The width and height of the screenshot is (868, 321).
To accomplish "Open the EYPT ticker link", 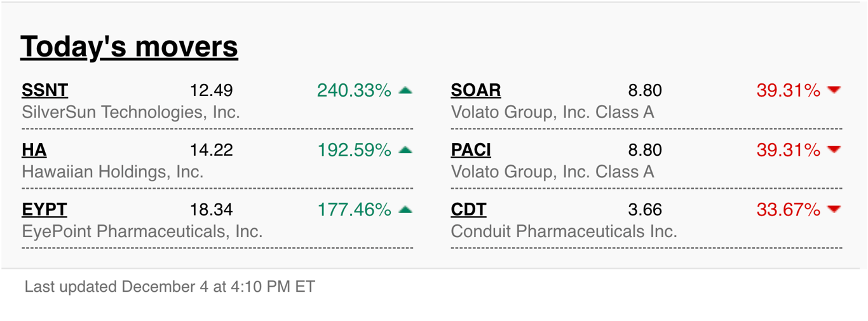I will click(x=44, y=210).
